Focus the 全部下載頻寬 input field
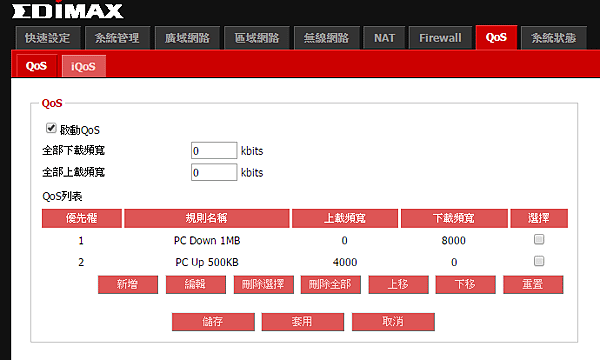Screen dimensions: 600x360 click(x=214, y=150)
